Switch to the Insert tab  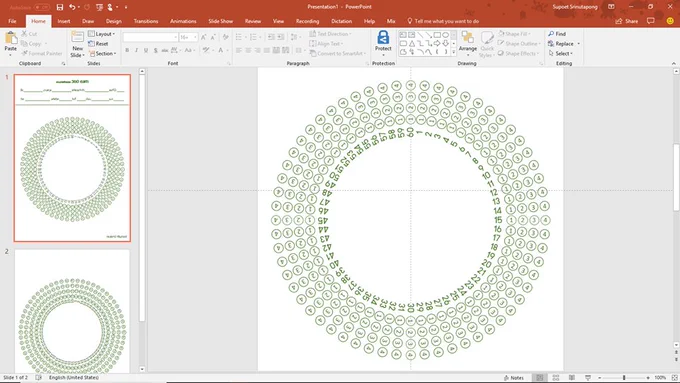pyautogui.click(x=64, y=21)
